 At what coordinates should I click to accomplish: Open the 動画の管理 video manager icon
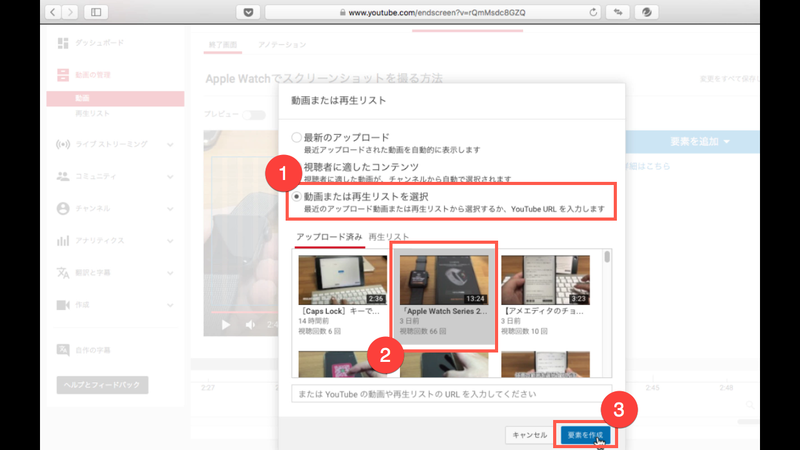[63, 75]
